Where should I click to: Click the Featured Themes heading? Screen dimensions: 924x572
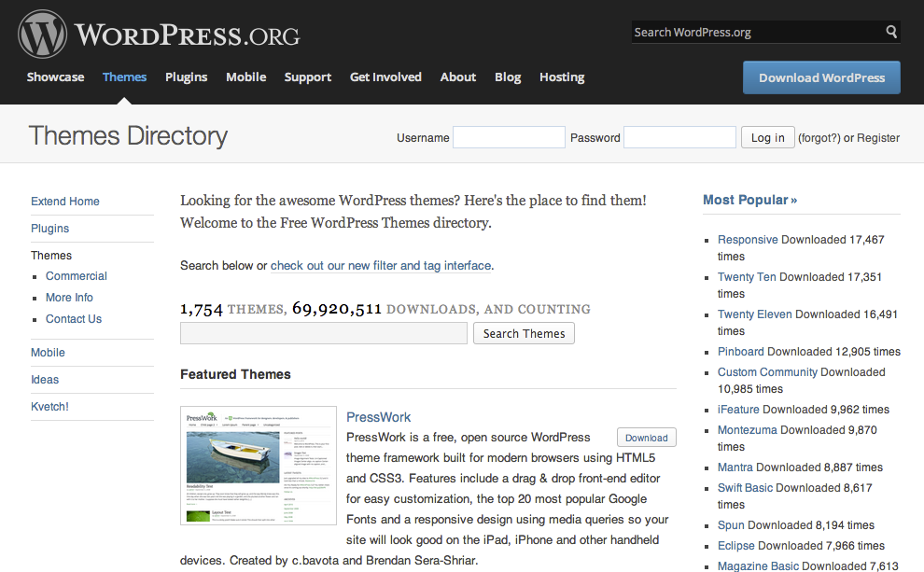click(236, 375)
